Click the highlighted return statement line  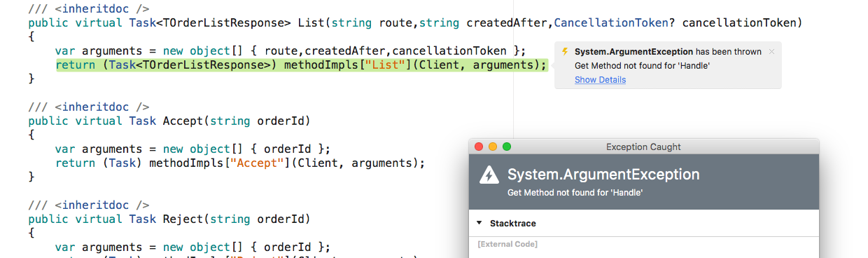pyautogui.click(x=301, y=65)
